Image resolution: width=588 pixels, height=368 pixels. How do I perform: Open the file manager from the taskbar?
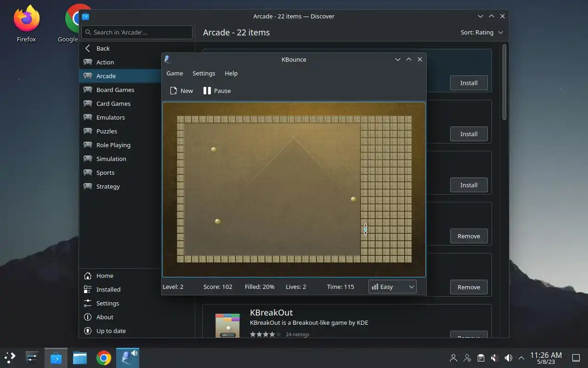[80, 357]
